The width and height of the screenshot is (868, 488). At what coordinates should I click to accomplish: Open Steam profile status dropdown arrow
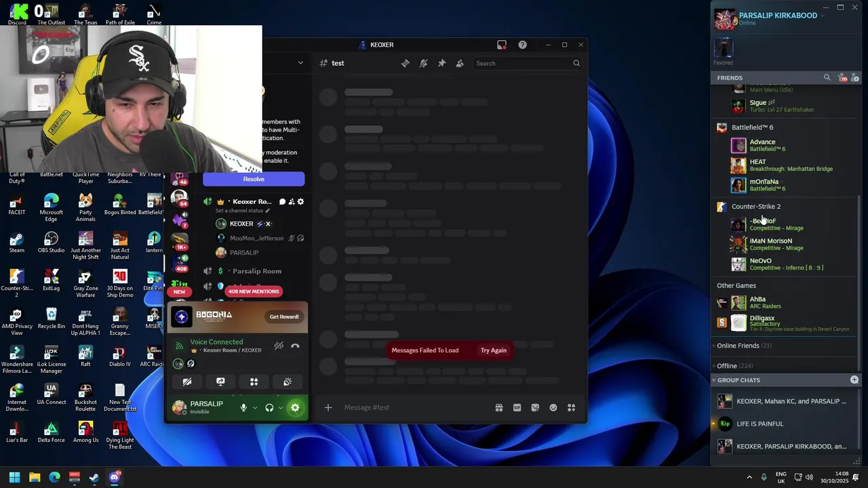823,16
